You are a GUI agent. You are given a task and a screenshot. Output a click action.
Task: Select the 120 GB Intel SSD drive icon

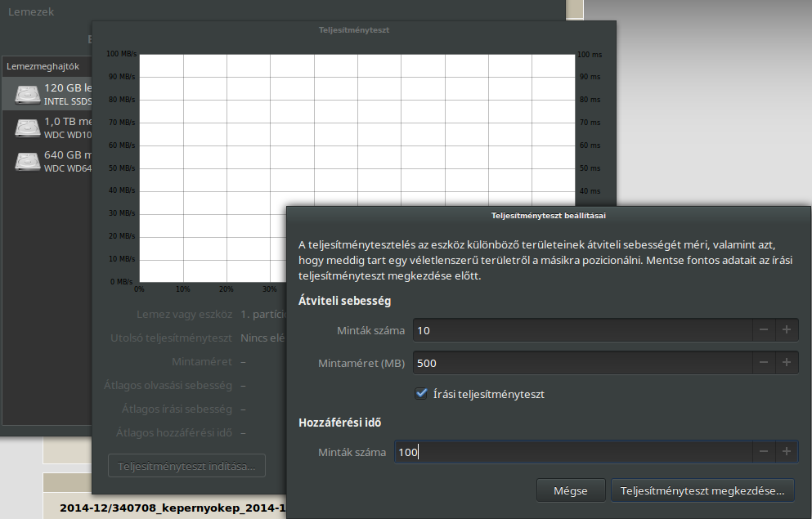tap(28, 94)
